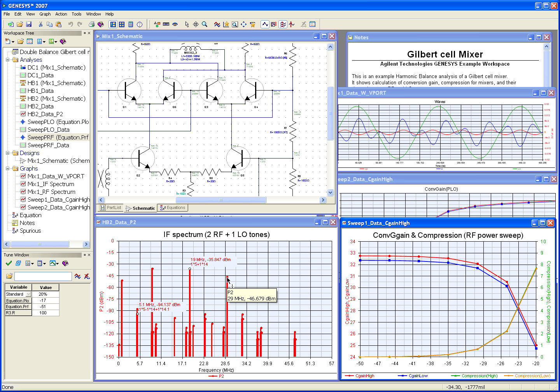Click the four-arrows zoom-to-fit icon in the toolbar
560x392 pixels.
click(243, 24)
